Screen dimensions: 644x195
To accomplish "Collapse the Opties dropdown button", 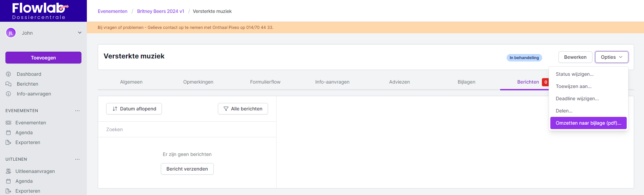I will 611,57.
